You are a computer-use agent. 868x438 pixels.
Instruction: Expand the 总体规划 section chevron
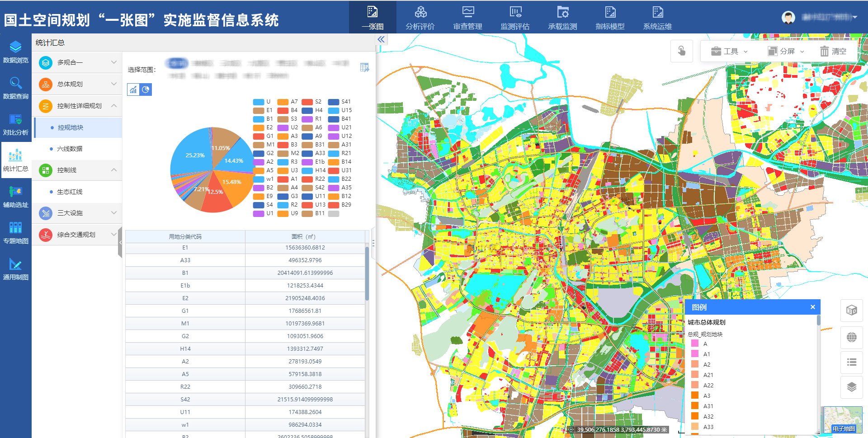114,84
